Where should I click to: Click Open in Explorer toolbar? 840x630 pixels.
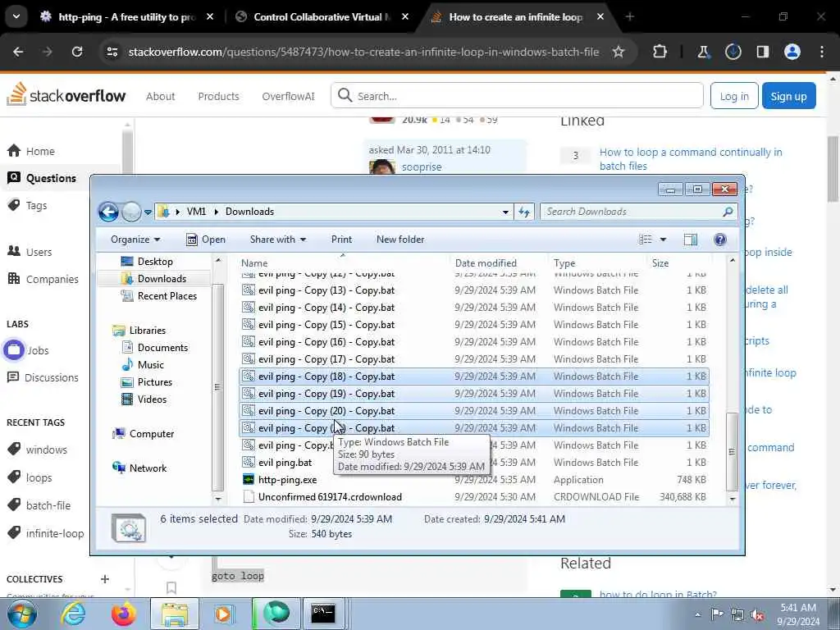tap(206, 240)
